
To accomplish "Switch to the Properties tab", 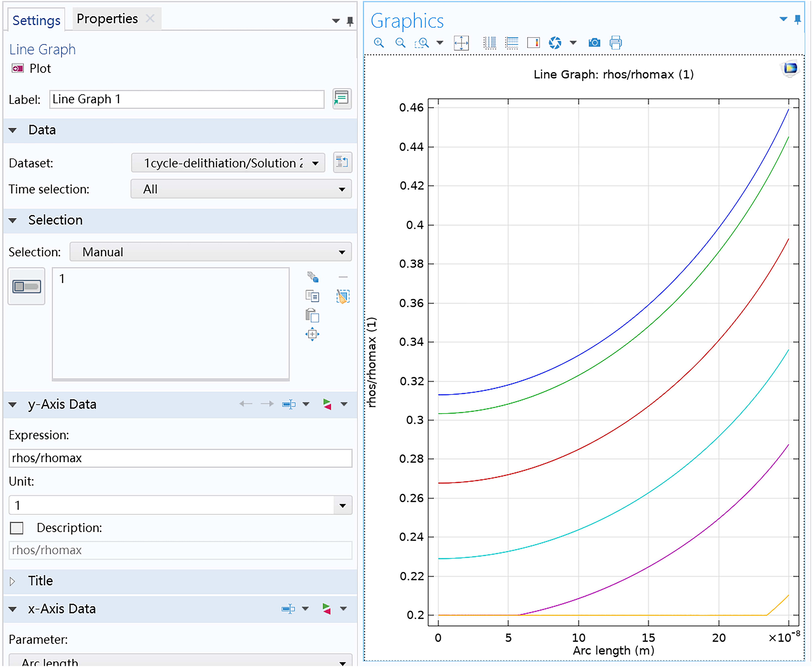I will (107, 19).
